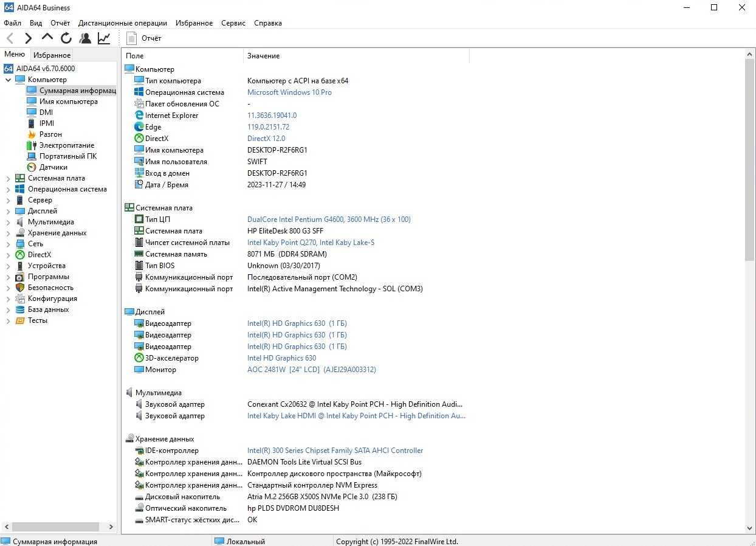
Task: Click the Atria M.2 256GB X500S disk value
Action: click(x=322, y=497)
